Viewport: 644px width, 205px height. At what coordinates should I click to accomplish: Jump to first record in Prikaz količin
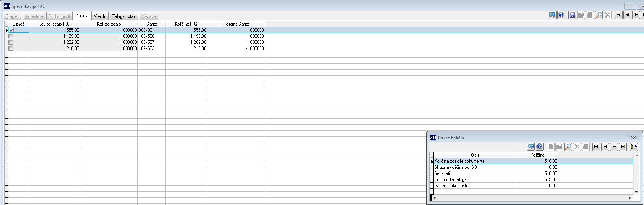coord(596,147)
